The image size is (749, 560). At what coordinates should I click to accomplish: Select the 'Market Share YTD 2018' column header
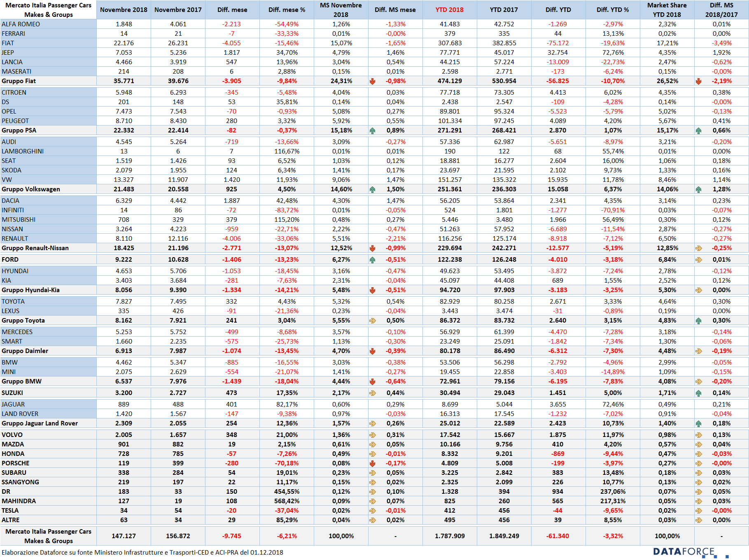(x=667, y=10)
